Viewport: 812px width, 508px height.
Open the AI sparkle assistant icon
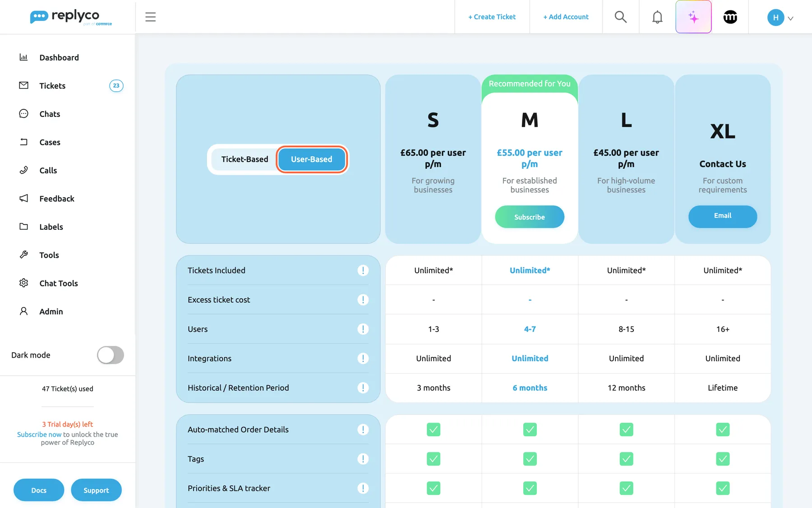click(x=693, y=17)
